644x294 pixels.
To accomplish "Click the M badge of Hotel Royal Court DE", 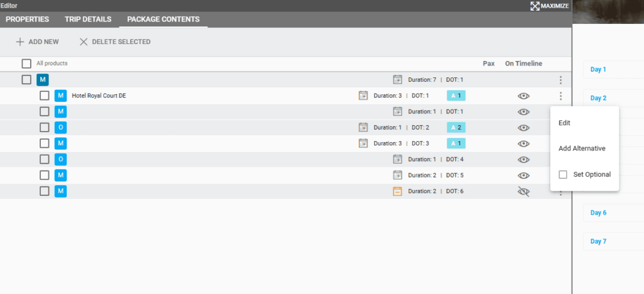I will coord(60,96).
